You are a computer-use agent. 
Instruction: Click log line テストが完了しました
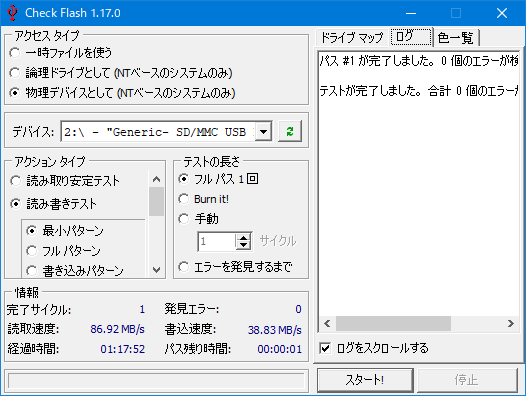419,91
